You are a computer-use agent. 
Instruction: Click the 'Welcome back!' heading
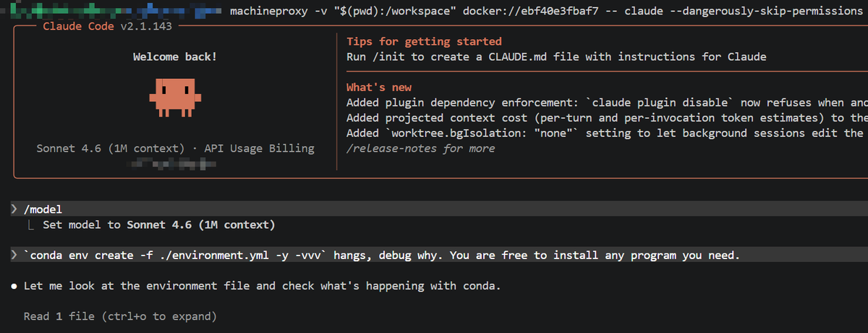click(x=174, y=56)
